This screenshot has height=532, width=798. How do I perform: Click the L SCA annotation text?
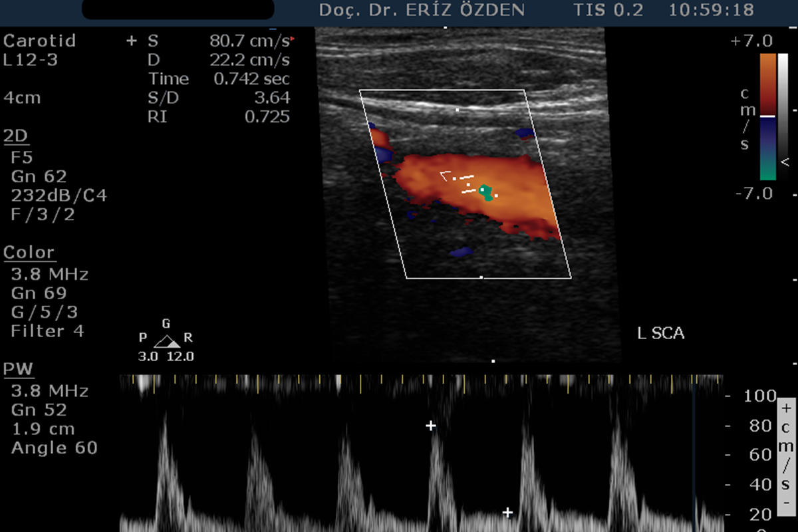(662, 334)
